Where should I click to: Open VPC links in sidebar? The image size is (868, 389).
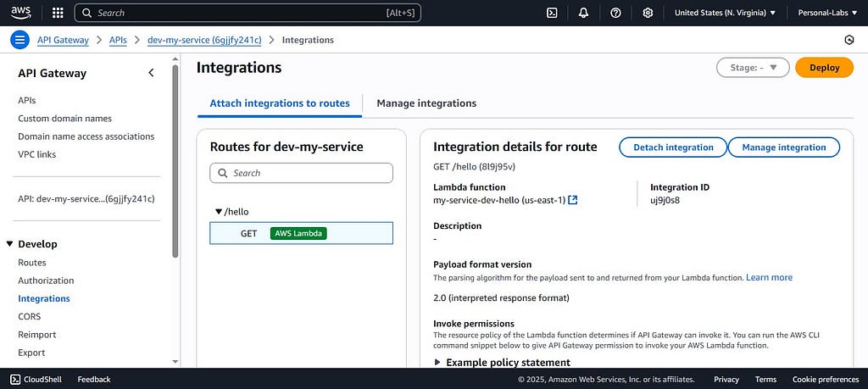[37, 154]
